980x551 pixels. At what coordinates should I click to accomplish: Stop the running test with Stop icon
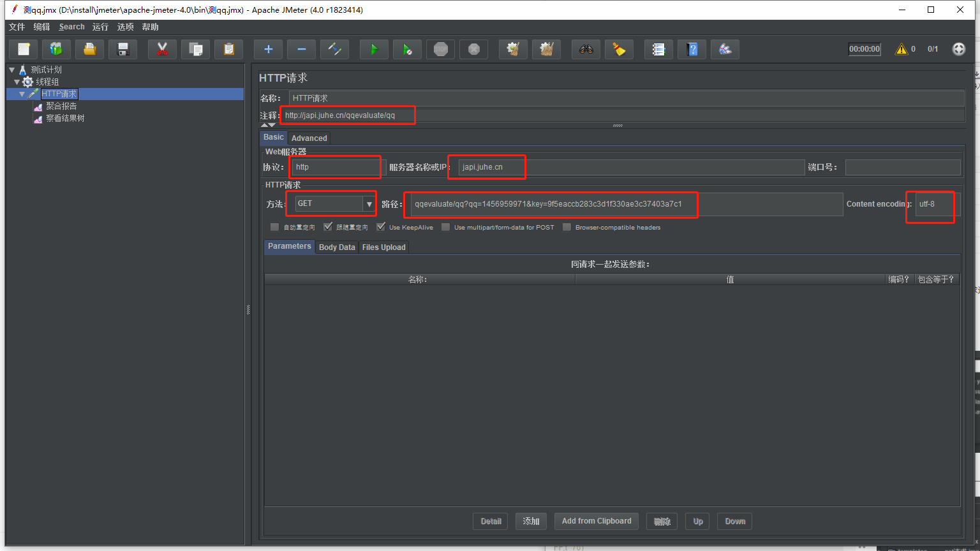(441, 49)
